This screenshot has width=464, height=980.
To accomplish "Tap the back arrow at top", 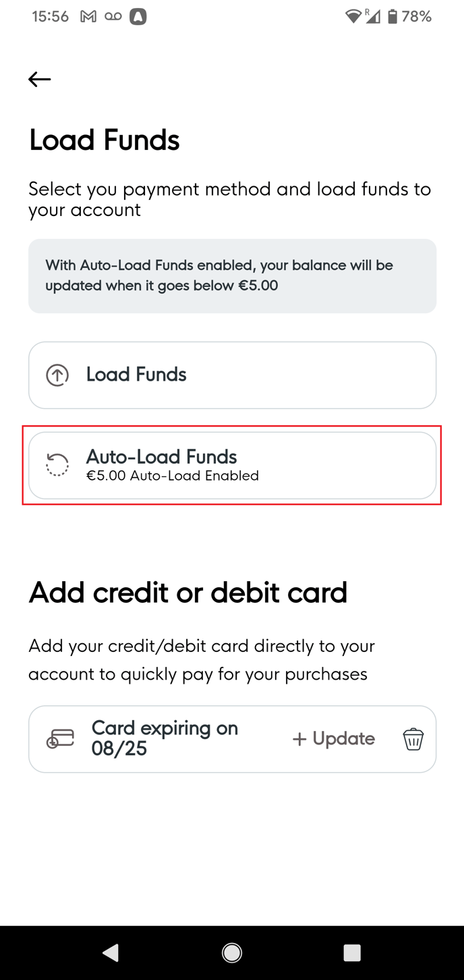I will click(x=40, y=79).
